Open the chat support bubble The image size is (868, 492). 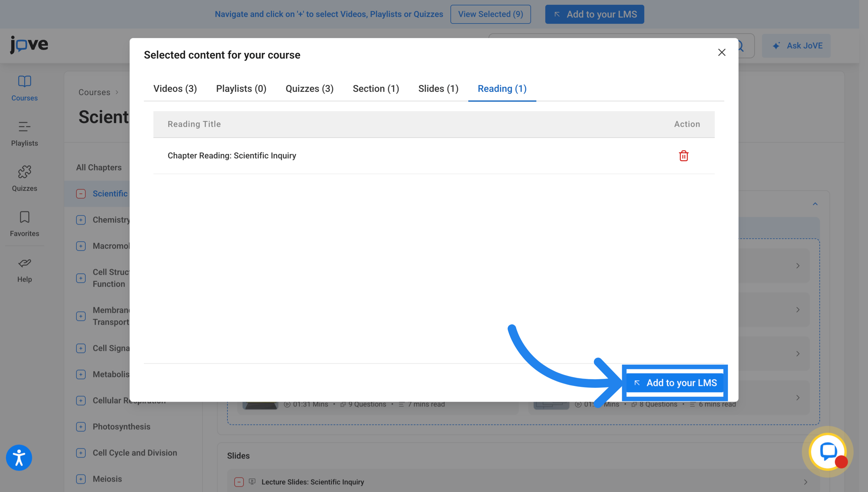click(828, 452)
